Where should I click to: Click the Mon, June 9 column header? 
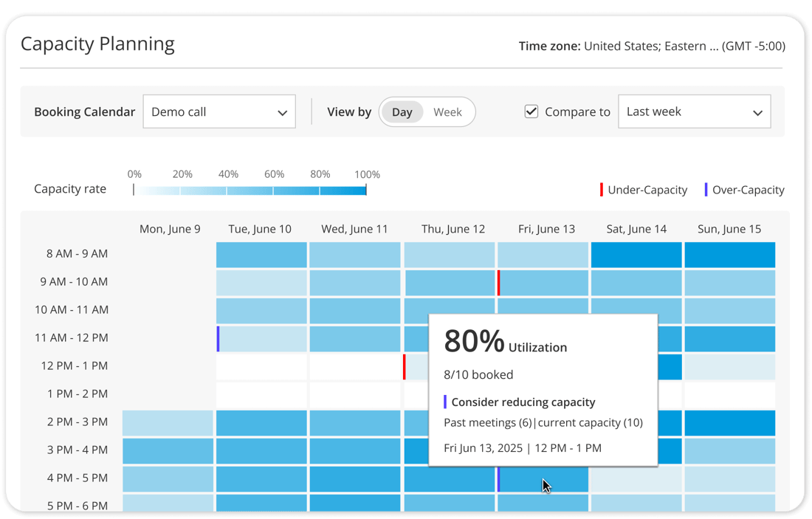[169, 229]
